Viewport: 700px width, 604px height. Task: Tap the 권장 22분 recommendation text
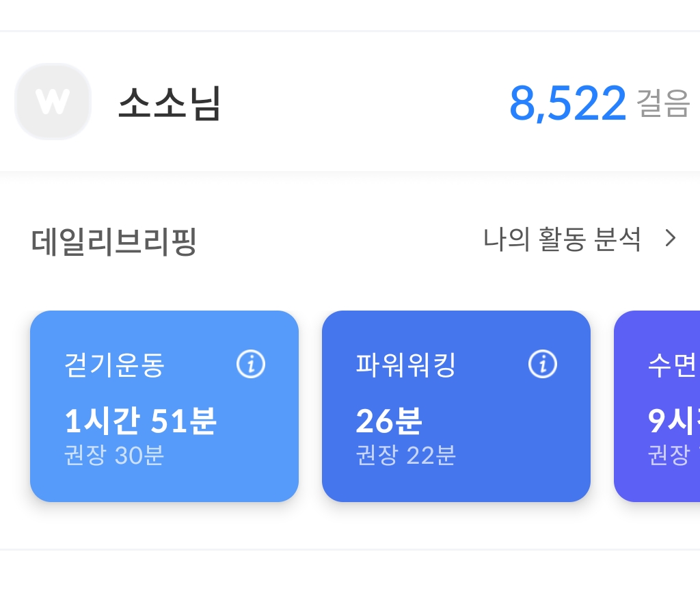(x=405, y=456)
